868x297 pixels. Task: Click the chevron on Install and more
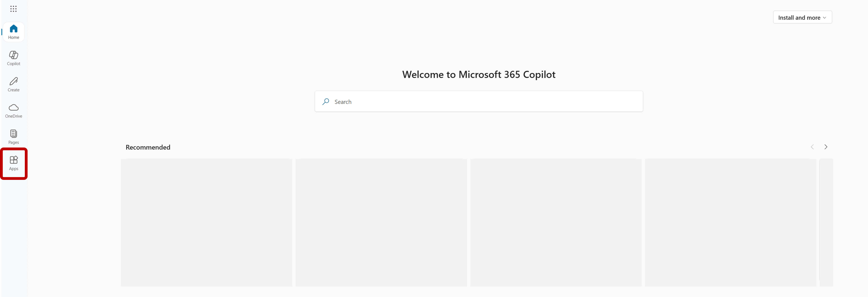[x=824, y=18]
